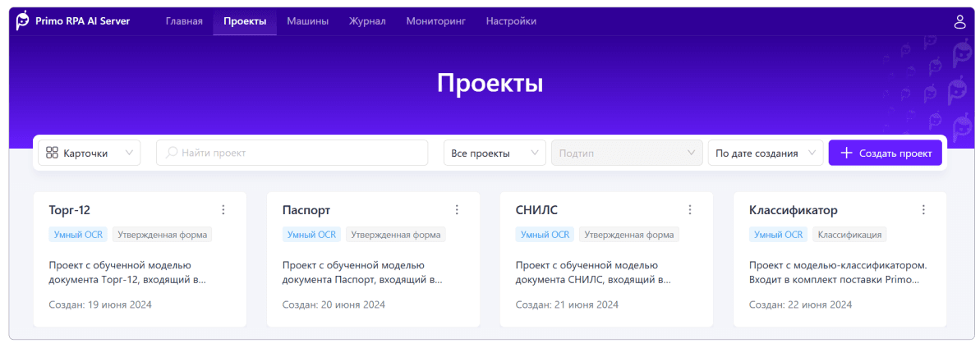Expand the По дате создания sort dropdown

tap(765, 153)
